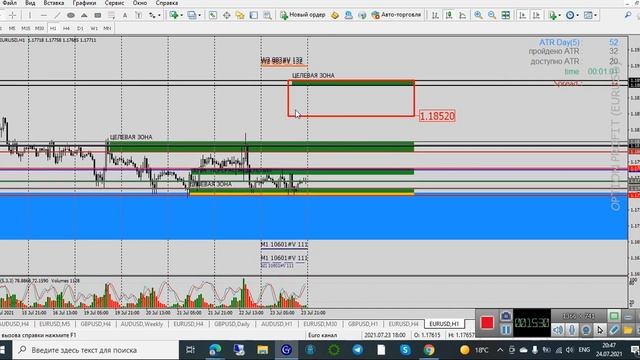Expand the templates dropdown
The height and width of the screenshot is (360, 640).
click(595, 15)
